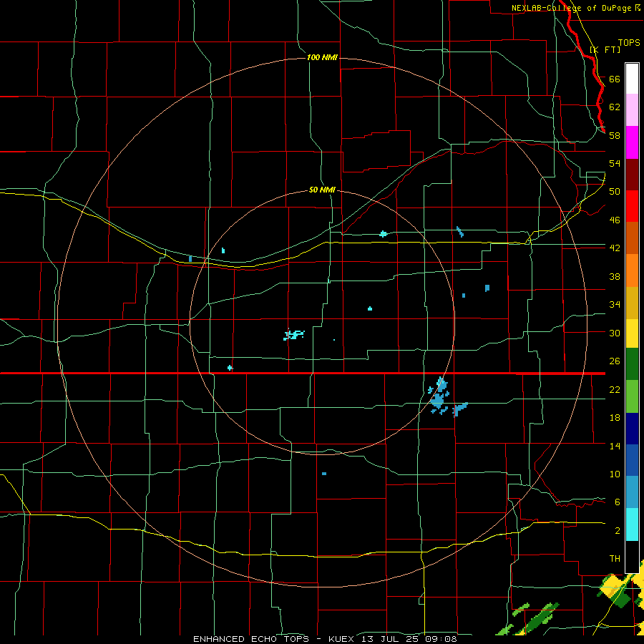Click the "100 NMI" range ring label
Image resolution: width=644 pixels, height=644 pixels.
pos(322,57)
